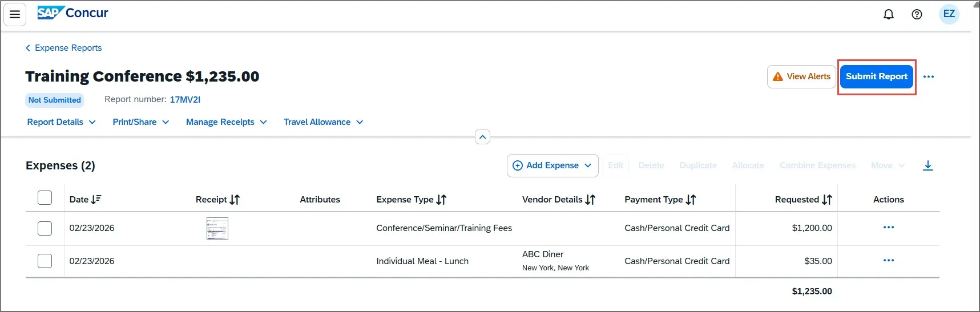Open the help question mark icon
The height and width of the screenshot is (312, 980).
(x=917, y=14)
